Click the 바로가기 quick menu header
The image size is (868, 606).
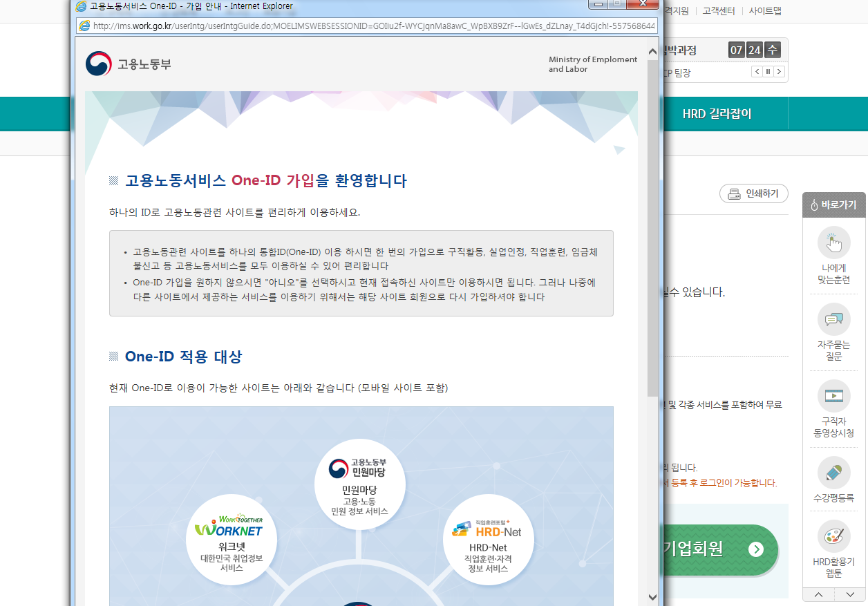click(x=834, y=205)
